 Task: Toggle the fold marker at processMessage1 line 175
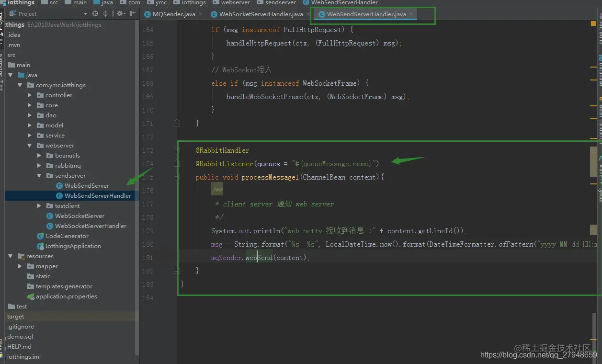coord(177,177)
